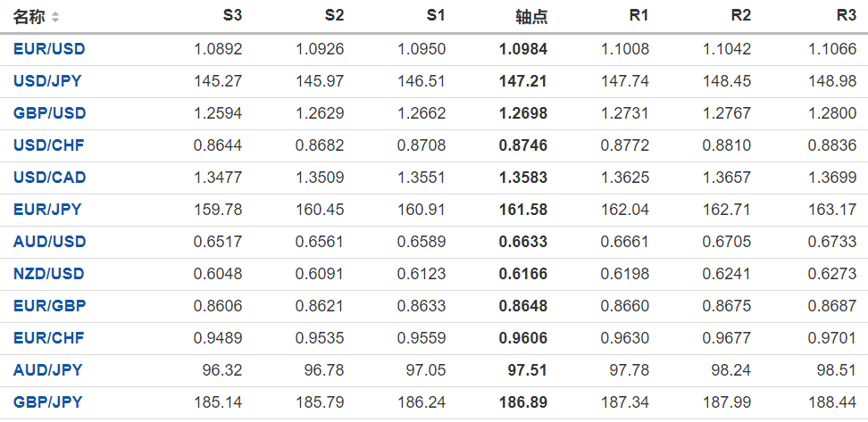Select the EUR/GBP pair link
Viewport: 868px width, 422px height.
[48, 306]
